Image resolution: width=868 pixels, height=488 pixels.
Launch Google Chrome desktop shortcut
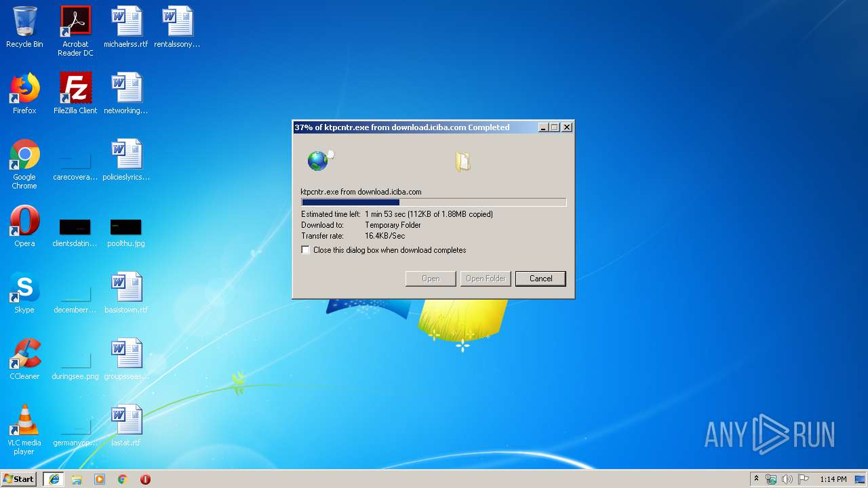(24, 164)
